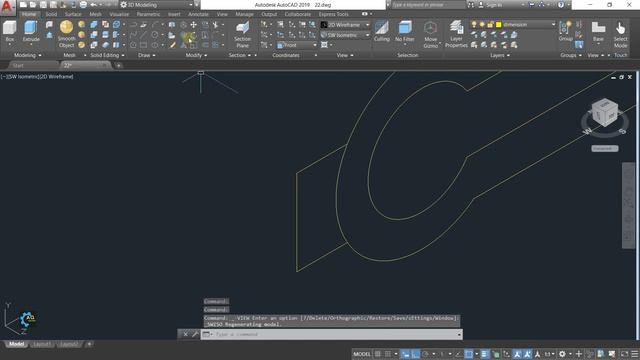Expand the Layers panel

[500, 55]
